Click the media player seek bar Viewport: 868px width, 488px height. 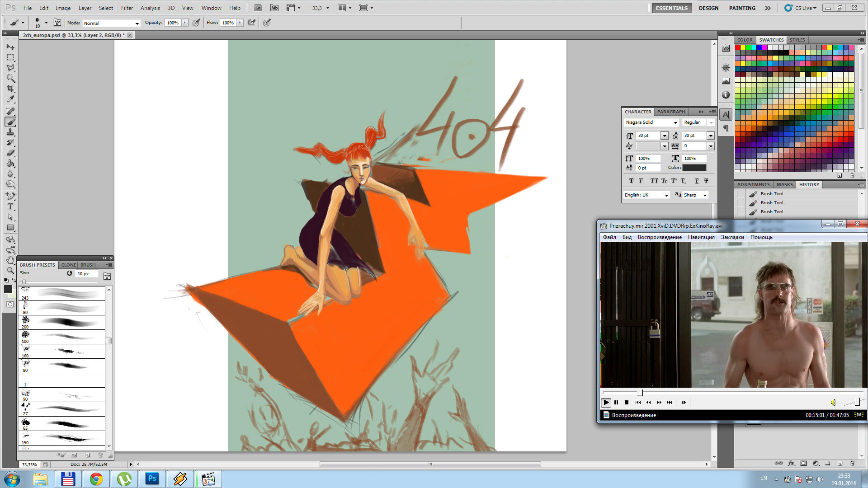pyautogui.click(x=733, y=392)
